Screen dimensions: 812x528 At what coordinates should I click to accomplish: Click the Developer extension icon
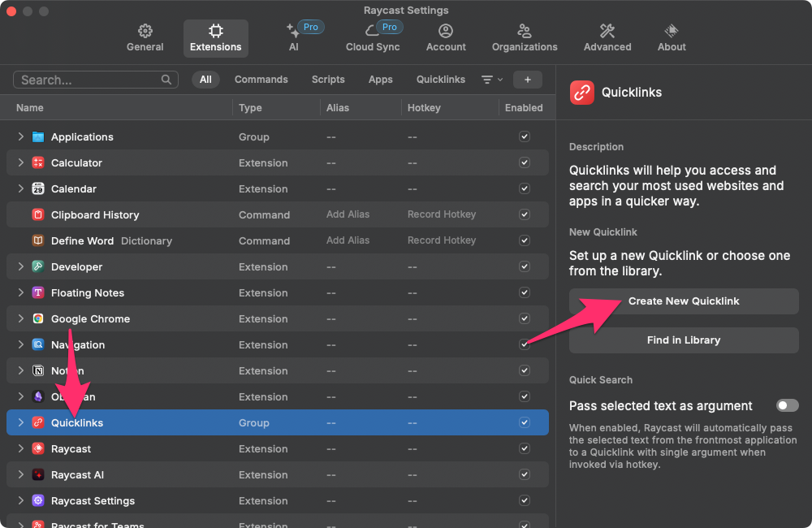pyautogui.click(x=38, y=266)
